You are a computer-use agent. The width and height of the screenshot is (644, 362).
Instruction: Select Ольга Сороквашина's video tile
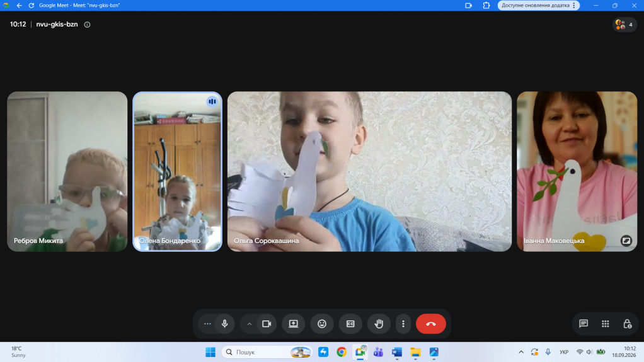[x=370, y=172]
